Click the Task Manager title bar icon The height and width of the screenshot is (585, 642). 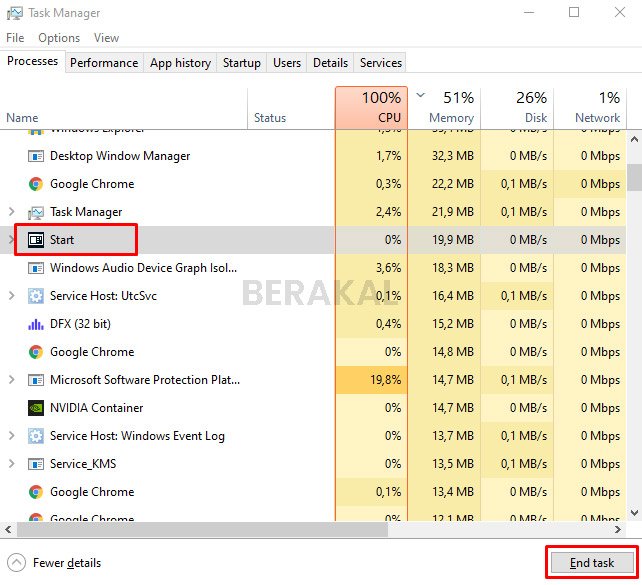(x=15, y=13)
